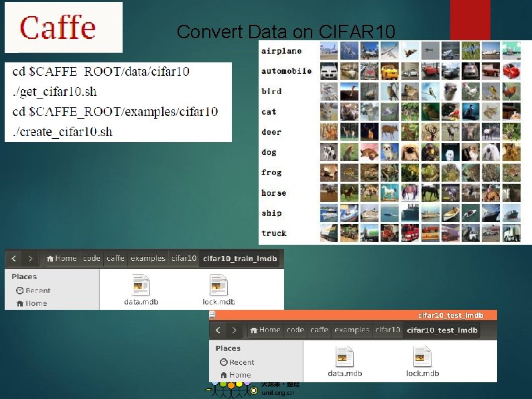
Task: Click first thumbnail in truck row
Action: tap(329, 233)
